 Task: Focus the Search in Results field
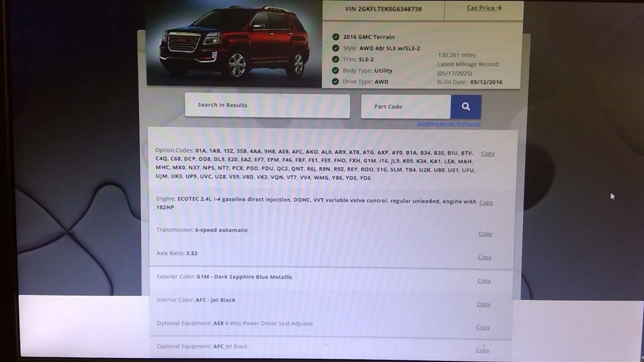[x=267, y=105]
